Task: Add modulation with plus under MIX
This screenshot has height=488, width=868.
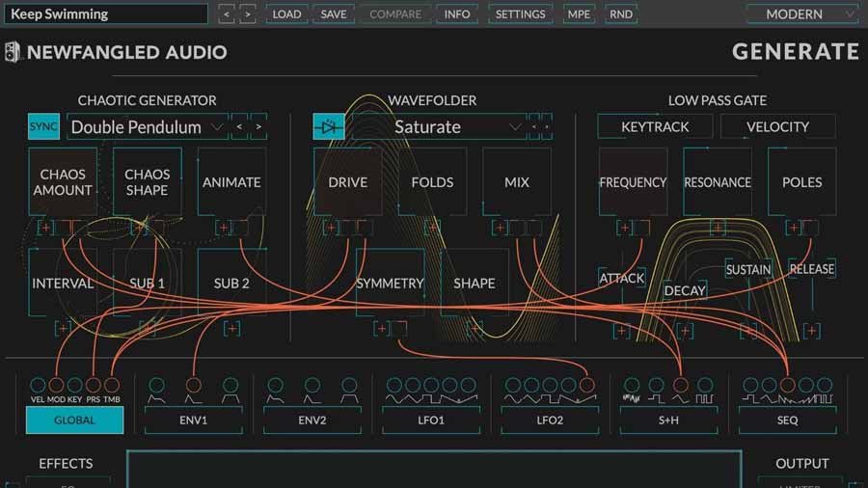Action: 500,228
